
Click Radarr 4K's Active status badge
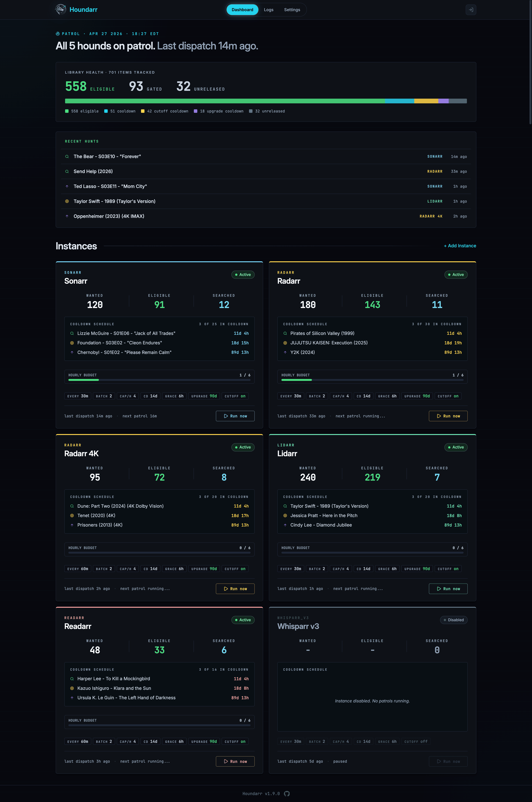point(243,447)
